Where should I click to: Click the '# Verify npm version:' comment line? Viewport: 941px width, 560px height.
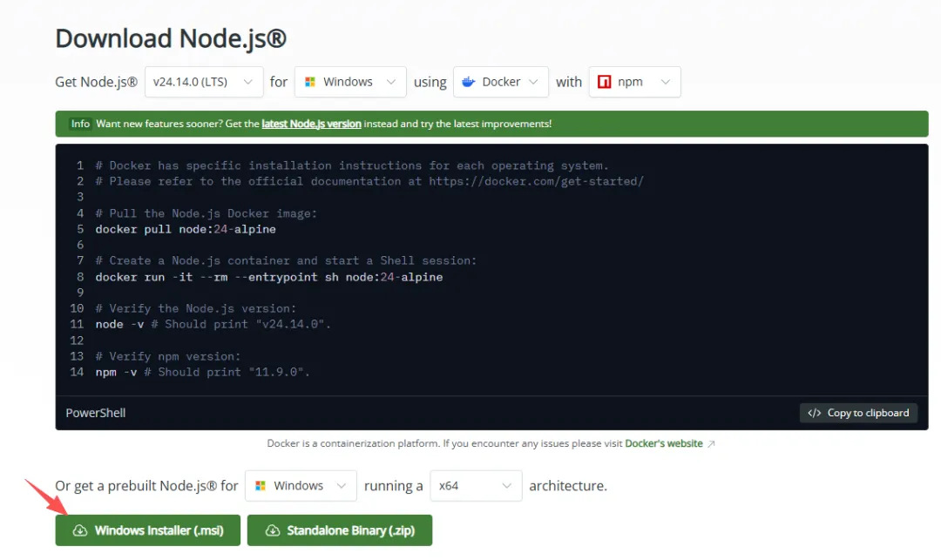(x=168, y=356)
